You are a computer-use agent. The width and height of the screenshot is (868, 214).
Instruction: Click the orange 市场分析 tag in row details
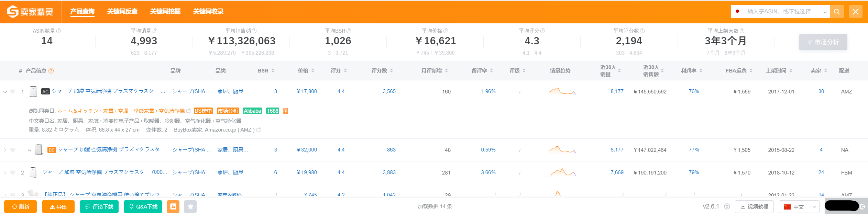pyautogui.click(x=228, y=111)
